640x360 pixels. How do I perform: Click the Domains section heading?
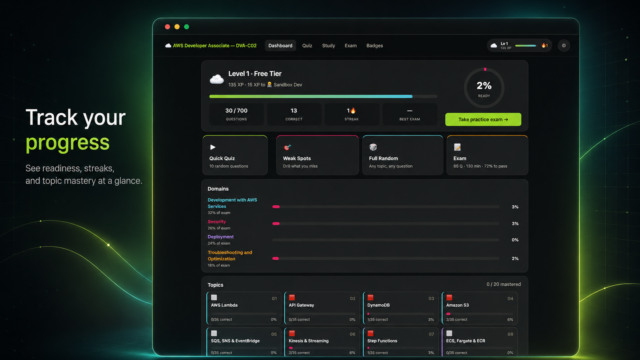tap(218, 189)
